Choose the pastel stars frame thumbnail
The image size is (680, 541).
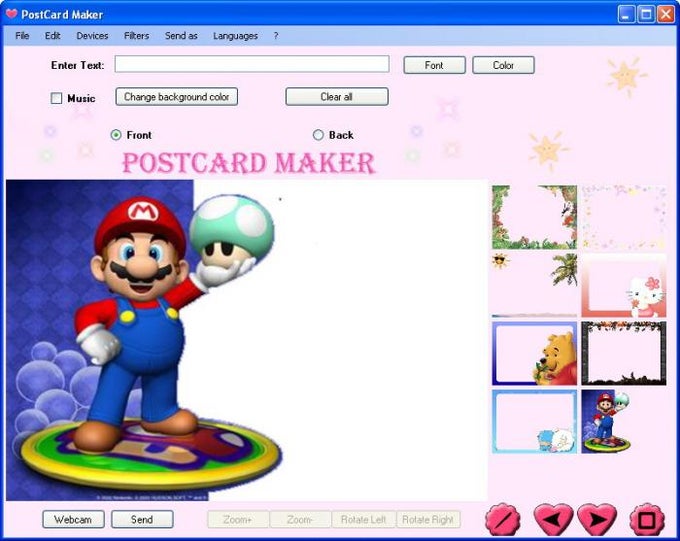tap(624, 217)
